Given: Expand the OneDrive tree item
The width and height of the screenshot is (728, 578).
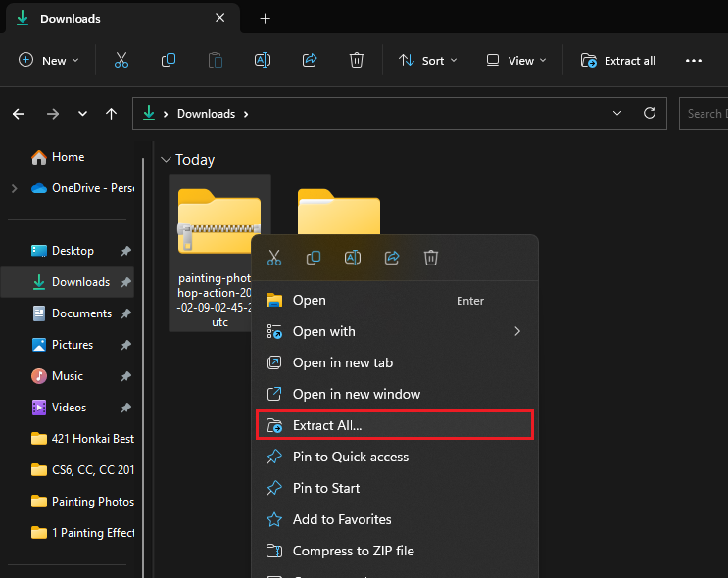Looking at the screenshot, I should [x=13, y=188].
